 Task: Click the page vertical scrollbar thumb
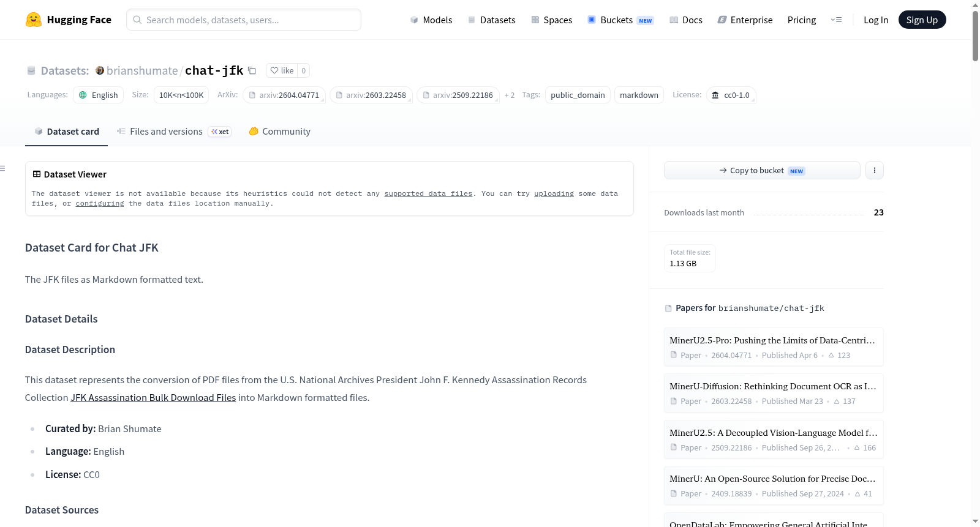[975, 36]
